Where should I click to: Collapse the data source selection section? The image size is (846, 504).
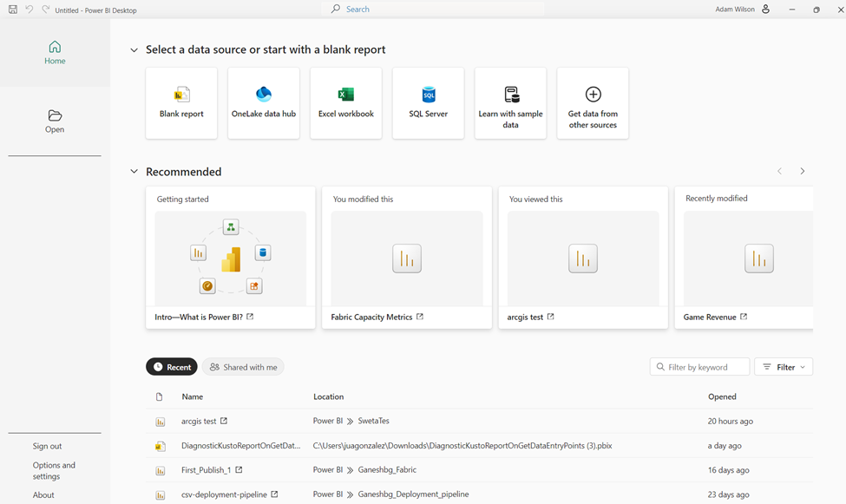pos(134,50)
